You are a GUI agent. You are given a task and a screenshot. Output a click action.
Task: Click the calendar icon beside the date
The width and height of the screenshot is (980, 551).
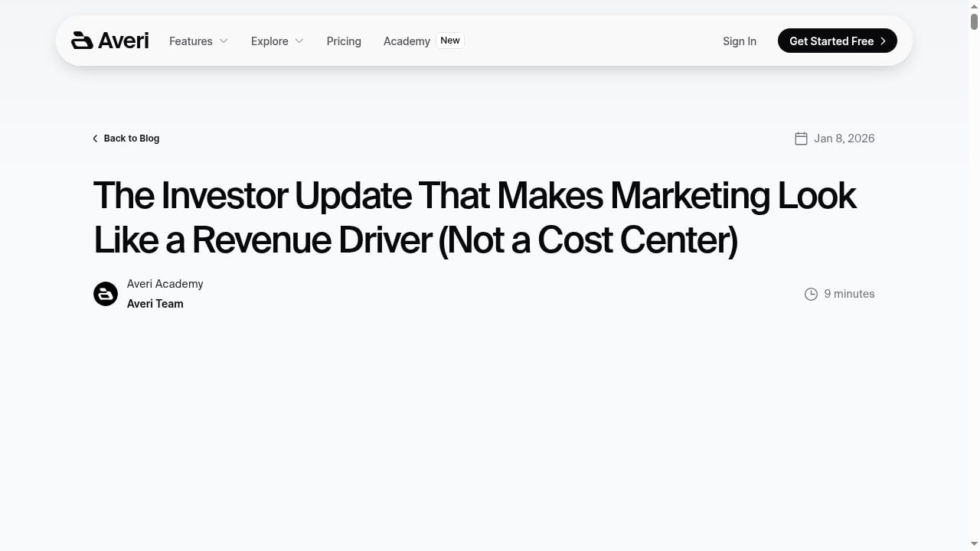(x=801, y=139)
